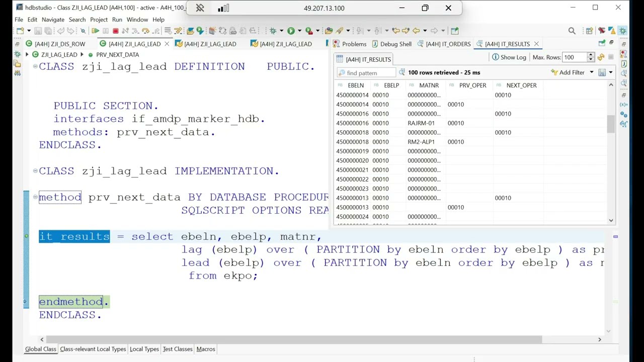Click the results table vertical scrollbar thumb

point(611,124)
